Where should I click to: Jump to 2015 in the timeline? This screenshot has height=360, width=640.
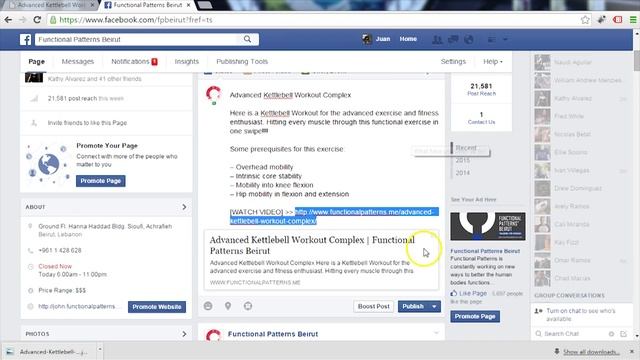pyautogui.click(x=462, y=160)
